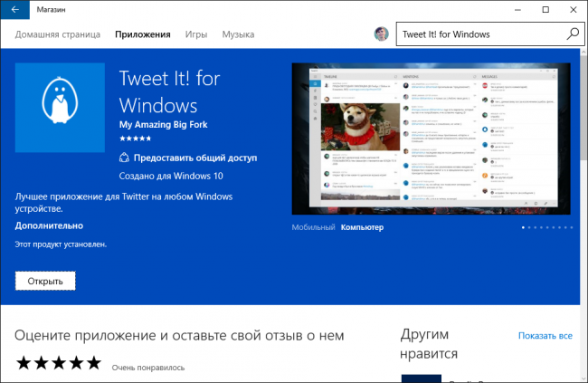Show Мобильный screenshots
The image size is (588, 383).
coord(313,227)
